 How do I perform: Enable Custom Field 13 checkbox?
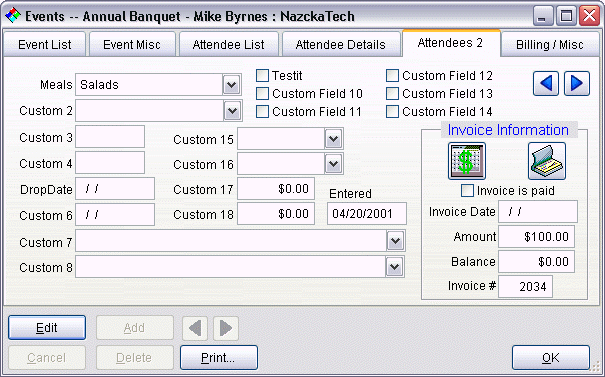tap(392, 94)
